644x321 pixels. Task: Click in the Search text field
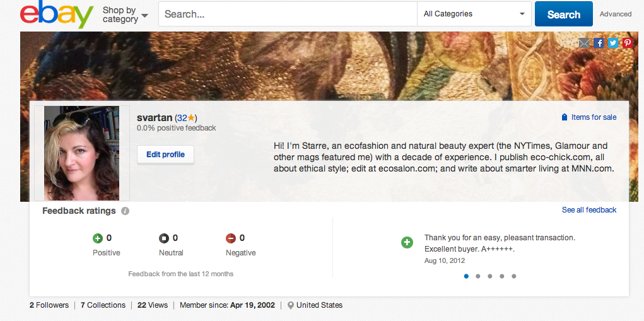point(288,14)
